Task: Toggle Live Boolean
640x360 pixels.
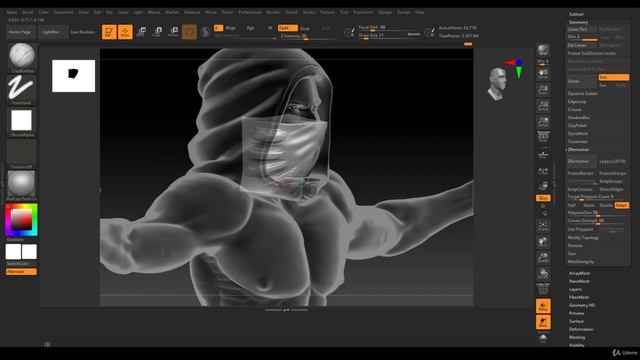Action: coord(82,32)
